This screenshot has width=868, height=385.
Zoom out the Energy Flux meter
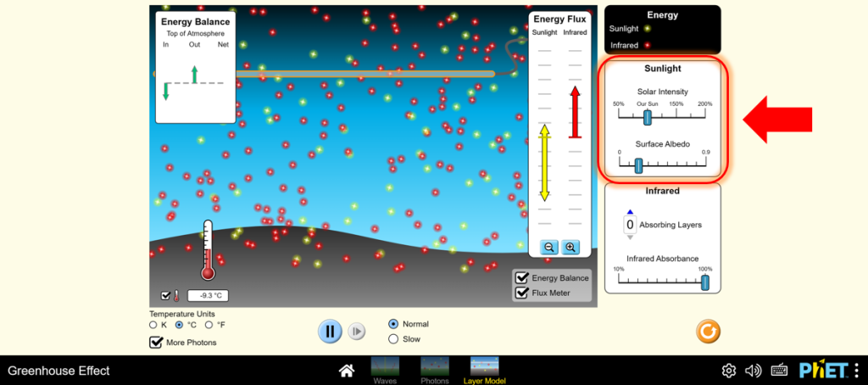click(x=548, y=247)
